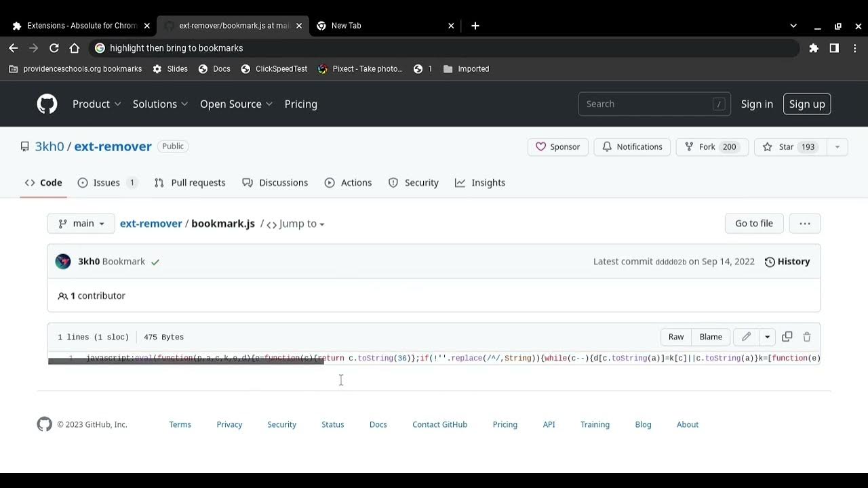The image size is (868, 488).
Task: Expand the Star list dropdown arrow
Action: pyautogui.click(x=837, y=147)
